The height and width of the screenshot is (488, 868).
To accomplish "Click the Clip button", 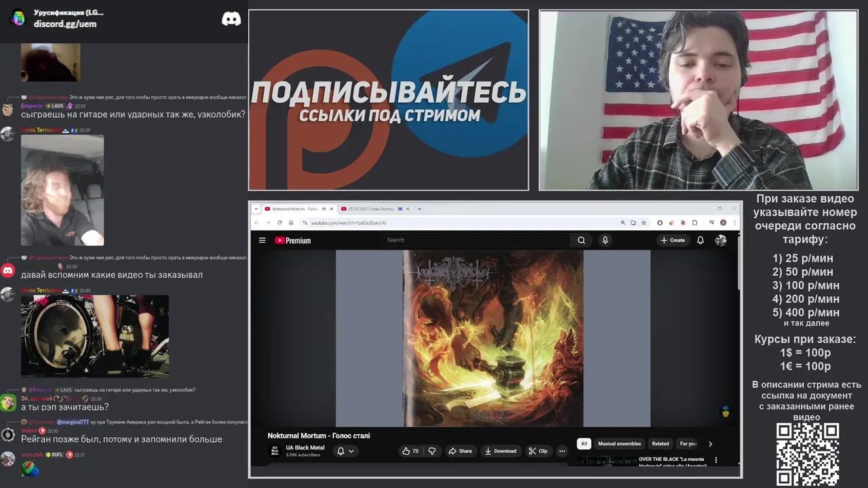I will [538, 451].
